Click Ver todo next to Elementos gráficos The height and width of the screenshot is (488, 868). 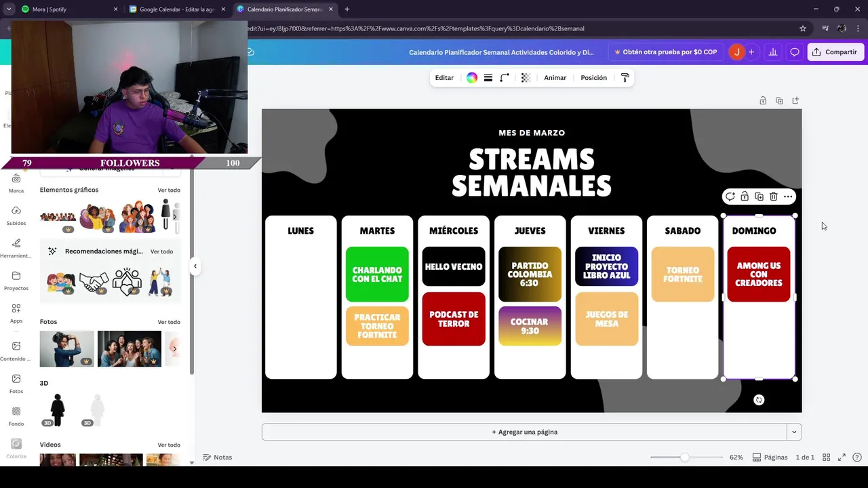point(169,190)
